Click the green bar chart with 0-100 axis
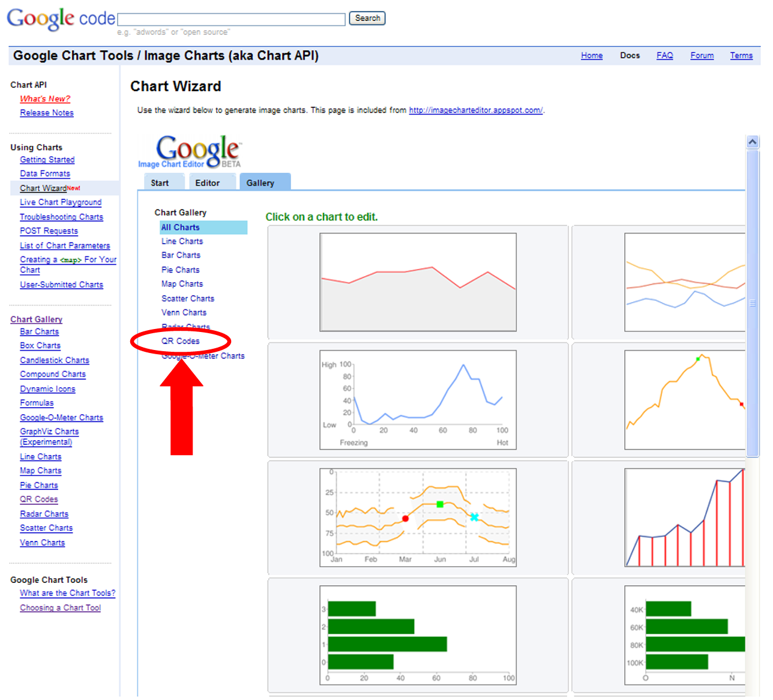This screenshot has width=773, height=700. click(418, 635)
